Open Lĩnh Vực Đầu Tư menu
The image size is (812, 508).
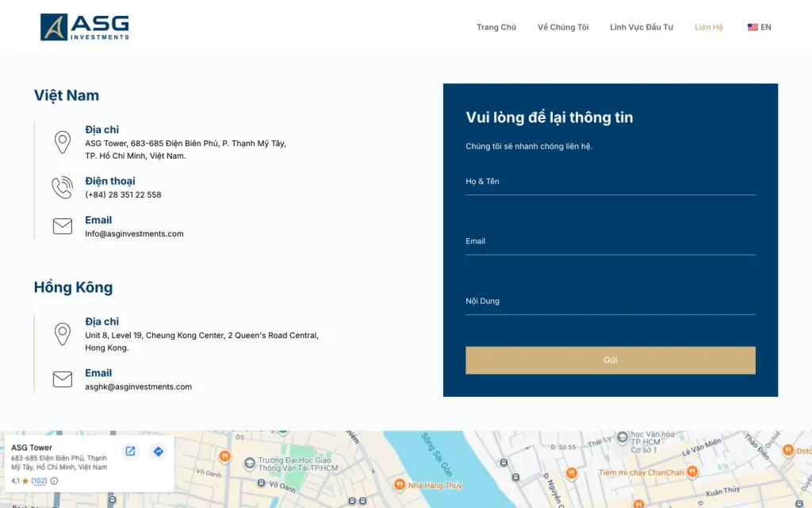[x=641, y=27]
